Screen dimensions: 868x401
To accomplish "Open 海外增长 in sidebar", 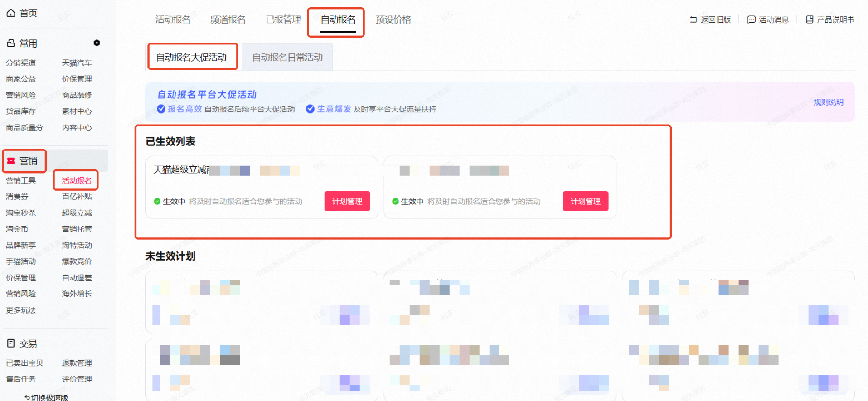I will 77,294.
